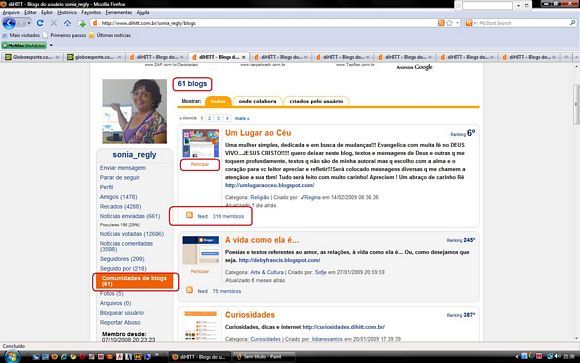Reload the page with refresh icon
The width and height of the screenshot is (580, 363).
click(x=40, y=23)
